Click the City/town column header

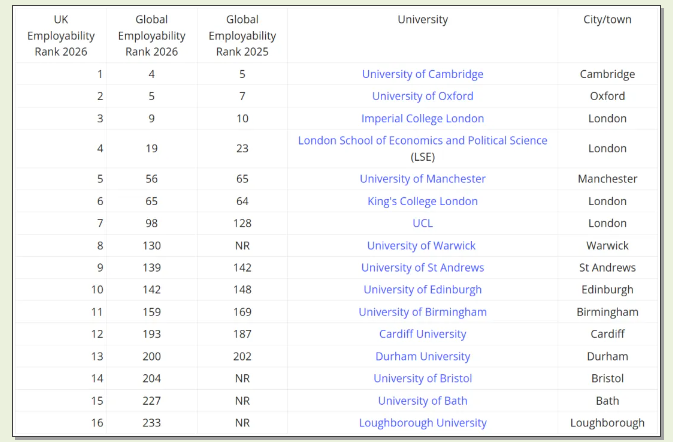click(607, 20)
